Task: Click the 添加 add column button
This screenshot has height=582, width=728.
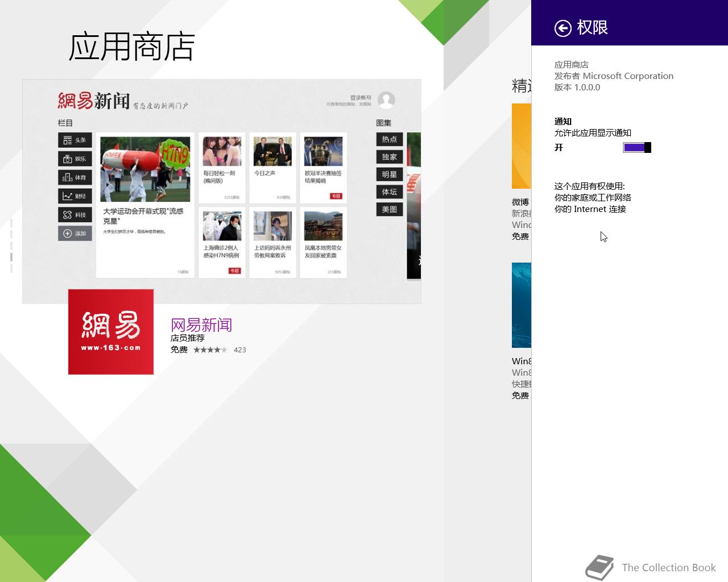Action: tap(75, 234)
